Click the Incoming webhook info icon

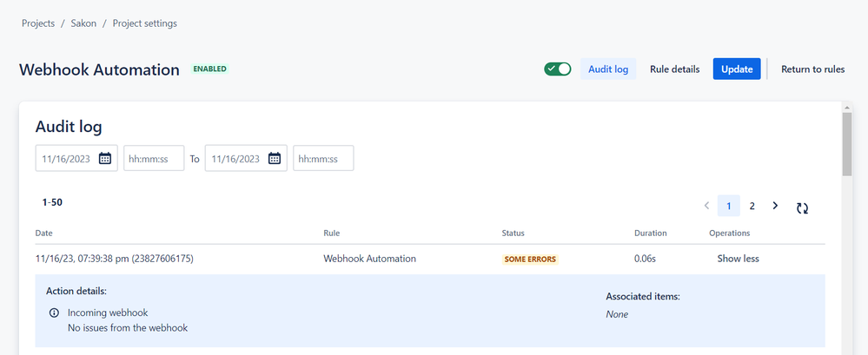54,313
